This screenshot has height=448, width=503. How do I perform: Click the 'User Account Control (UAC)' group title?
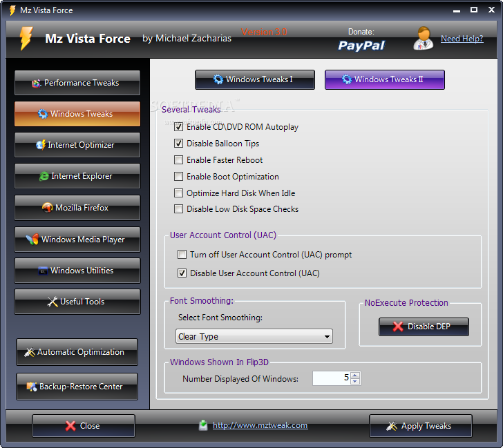point(223,235)
